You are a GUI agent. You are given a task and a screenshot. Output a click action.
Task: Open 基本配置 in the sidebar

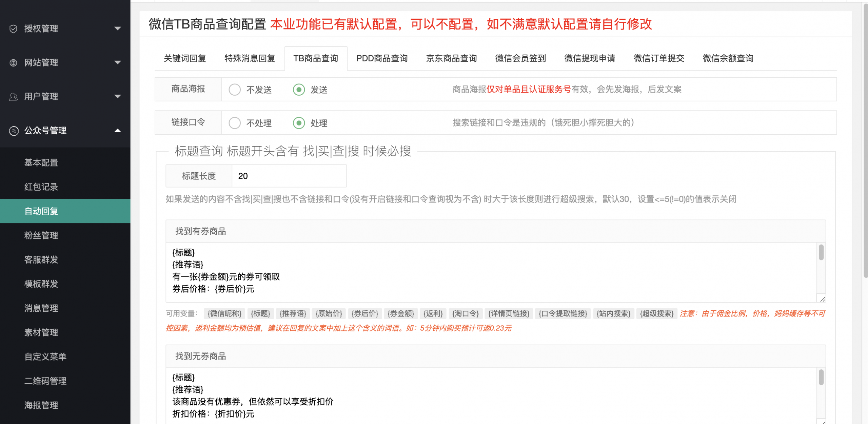click(65, 163)
